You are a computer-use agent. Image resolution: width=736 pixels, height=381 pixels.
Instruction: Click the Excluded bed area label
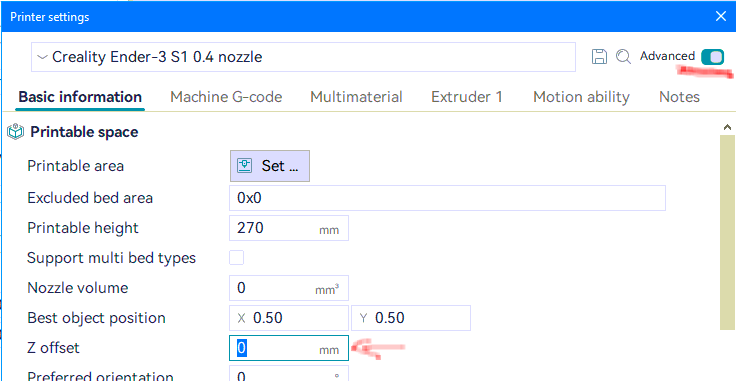point(90,198)
